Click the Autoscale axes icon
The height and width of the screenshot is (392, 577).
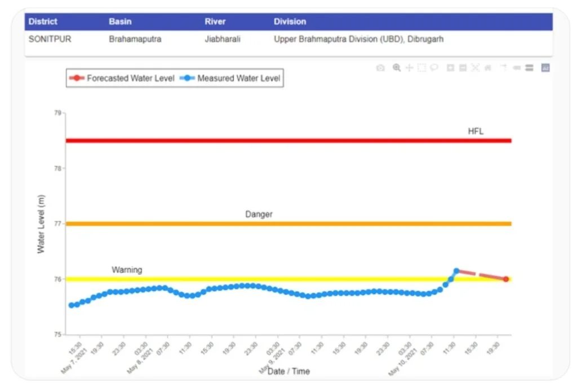pos(476,68)
